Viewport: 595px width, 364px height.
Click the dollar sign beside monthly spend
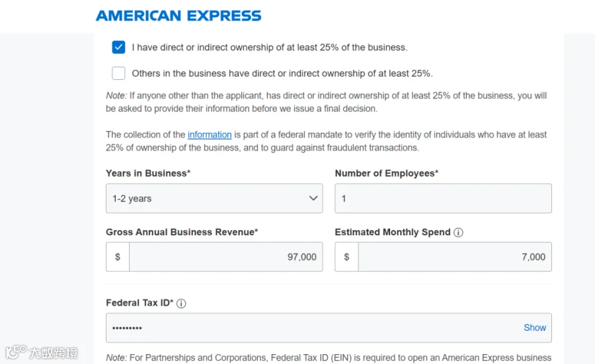coord(346,257)
